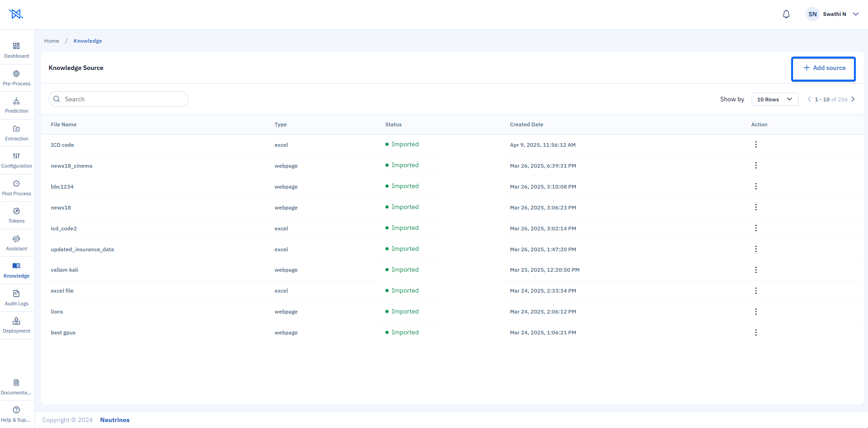Image resolution: width=868 pixels, height=428 pixels.
Task: Go to next page of results
Action: (x=853, y=99)
